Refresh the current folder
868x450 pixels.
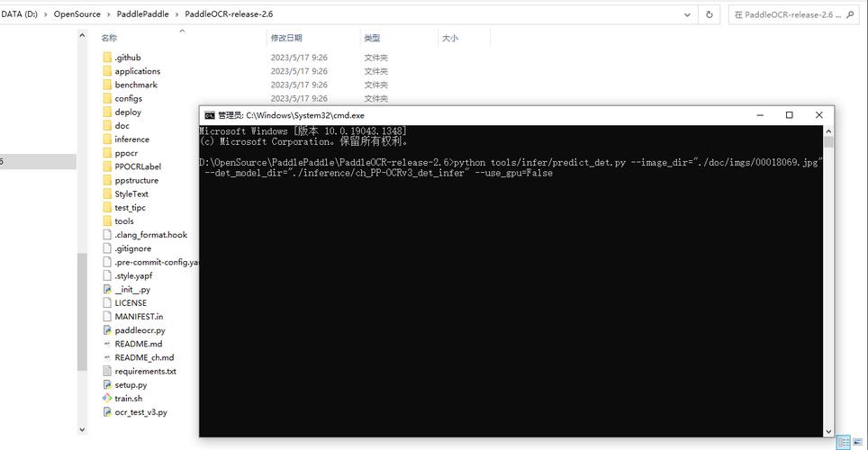(x=710, y=15)
